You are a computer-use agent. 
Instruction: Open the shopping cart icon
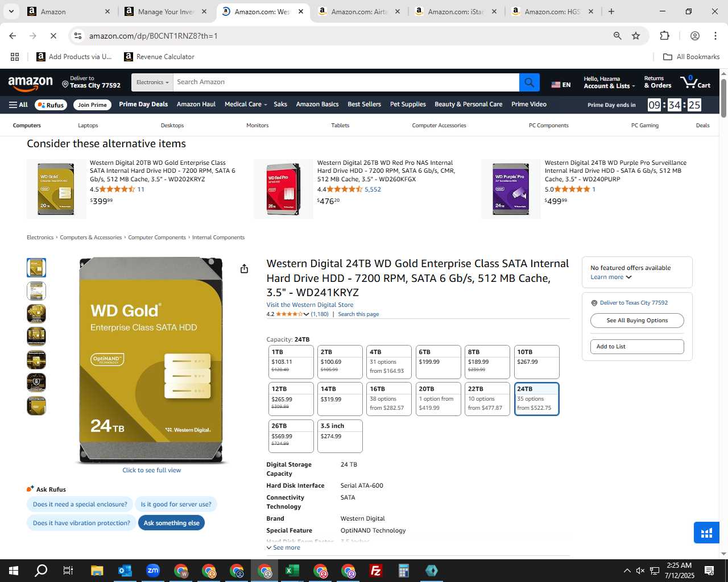pyautogui.click(x=695, y=82)
